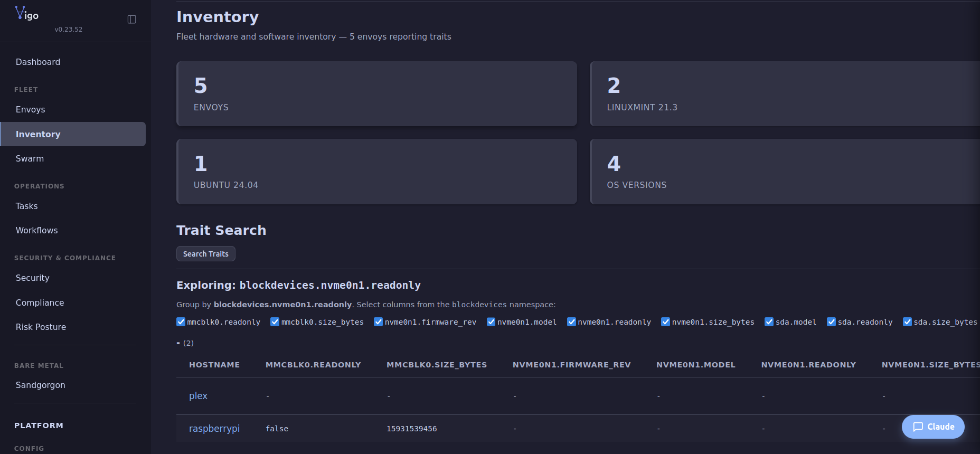Image resolution: width=980 pixels, height=454 pixels.
Task: Open the Dashboard page
Action: (38, 62)
